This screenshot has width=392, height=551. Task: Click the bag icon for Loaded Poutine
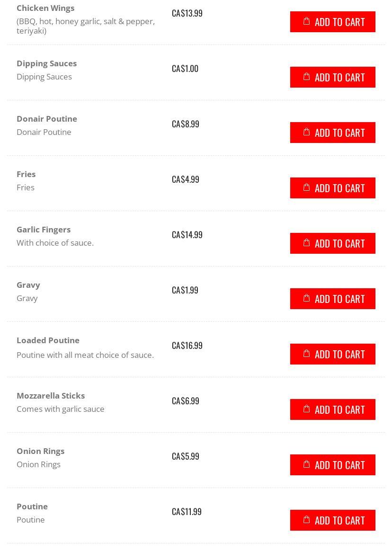306,354
